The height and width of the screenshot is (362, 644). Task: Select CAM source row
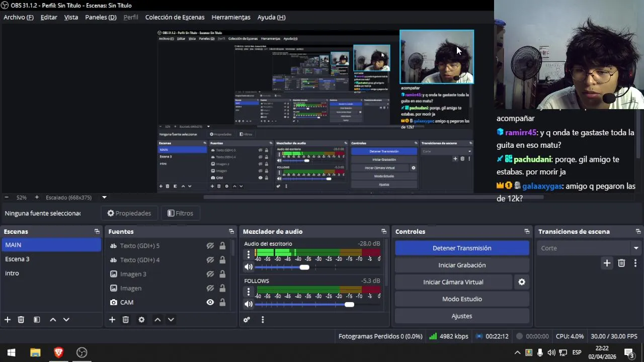tap(168, 302)
